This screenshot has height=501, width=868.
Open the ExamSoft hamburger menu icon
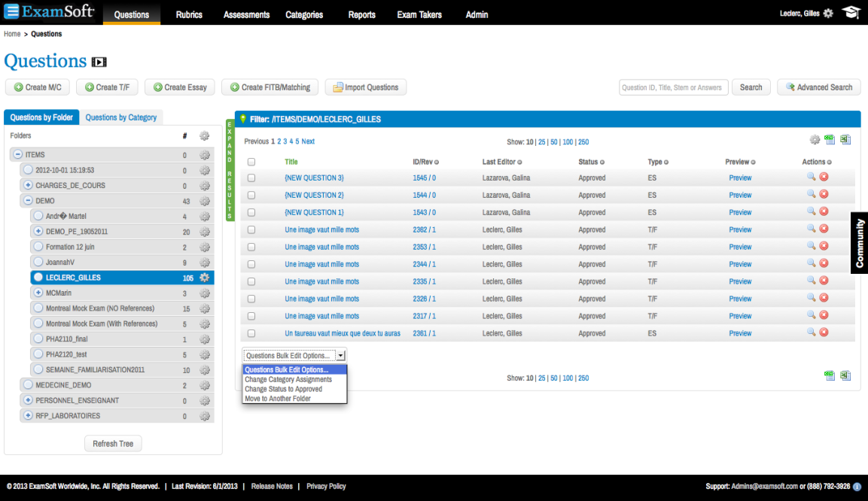click(11, 11)
